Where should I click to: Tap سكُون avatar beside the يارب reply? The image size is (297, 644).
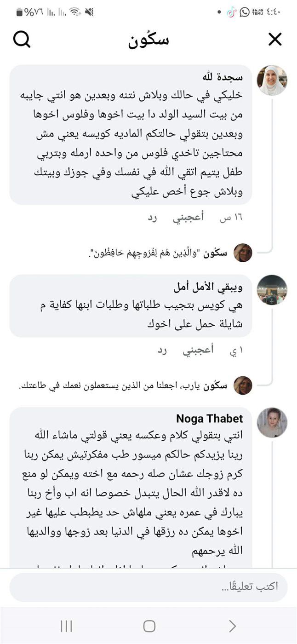coord(243,385)
